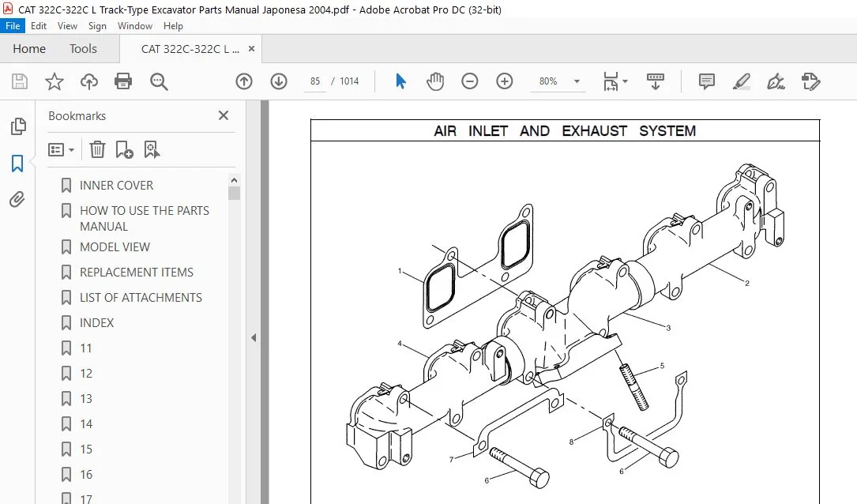857x504 pixels.
Task: Click the zoom percentage field 80%
Action: pyautogui.click(x=548, y=81)
